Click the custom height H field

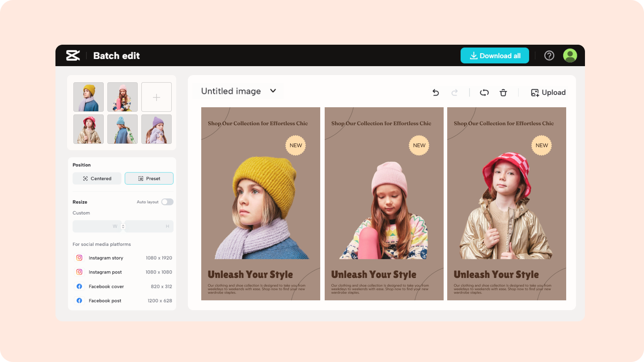click(149, 227)
